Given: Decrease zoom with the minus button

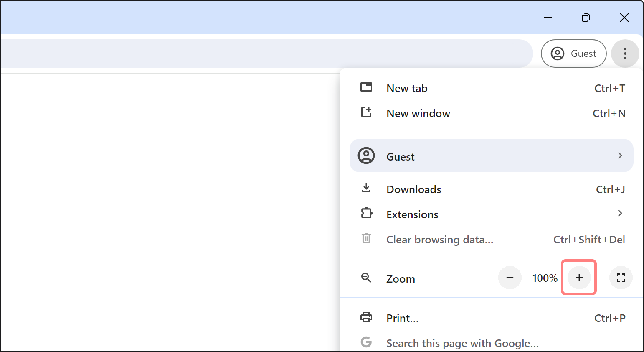Looking at the screenshot, I should (x=510, y=278).
